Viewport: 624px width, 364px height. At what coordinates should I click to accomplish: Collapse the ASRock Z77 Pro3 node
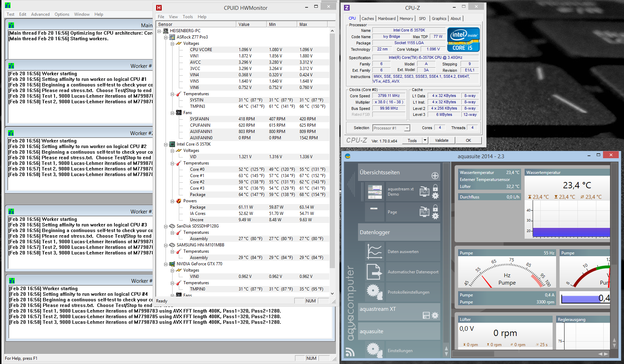pos(166,37)
